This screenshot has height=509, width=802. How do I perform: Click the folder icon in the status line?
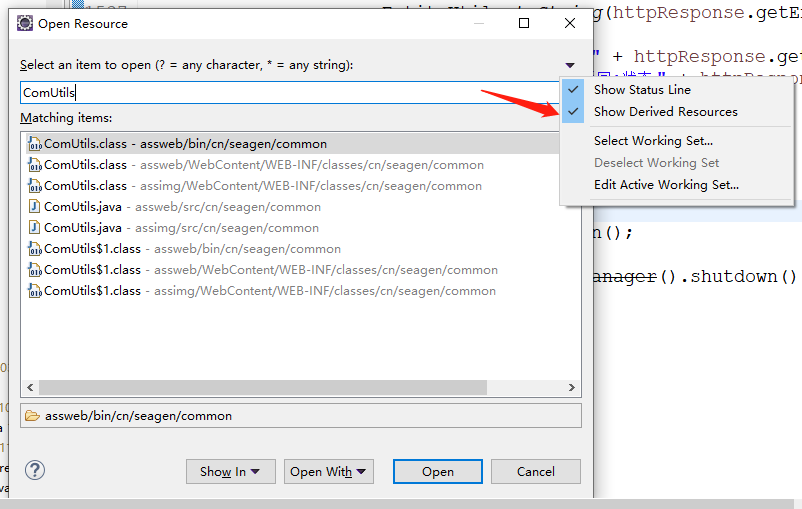click(32, 415)
